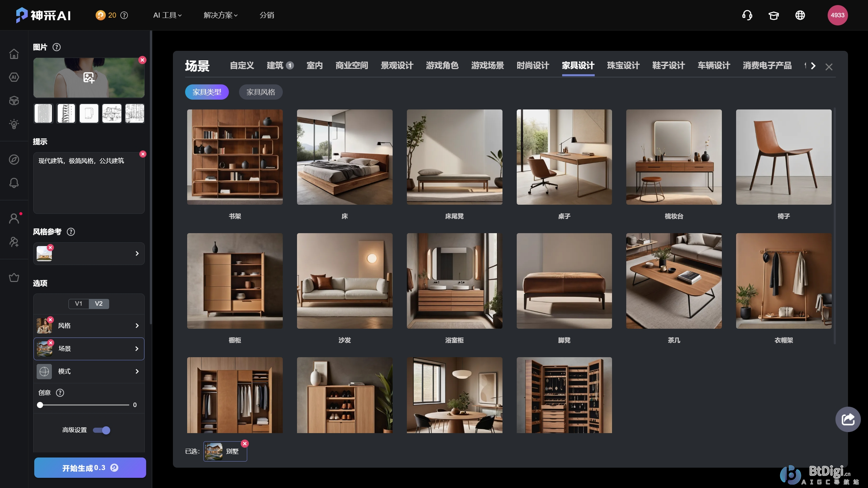This screenshot has height=488, width=868.
Task: Toggle the 高级设置 switch
Action: click(102, 430)
